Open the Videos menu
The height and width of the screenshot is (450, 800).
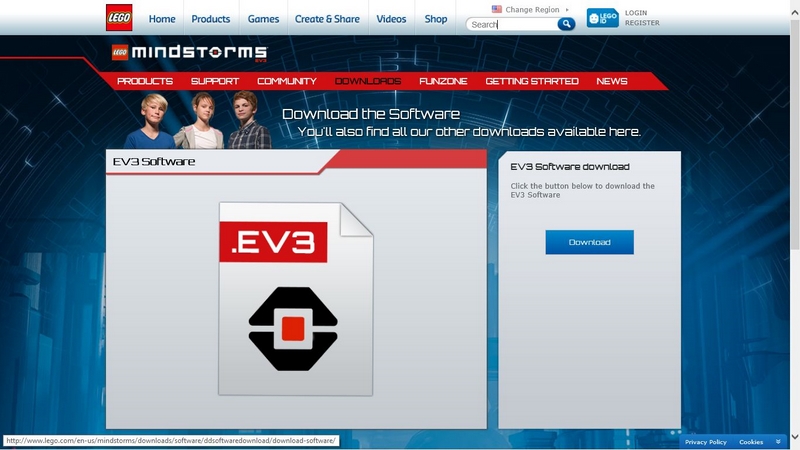click(391, 19)
